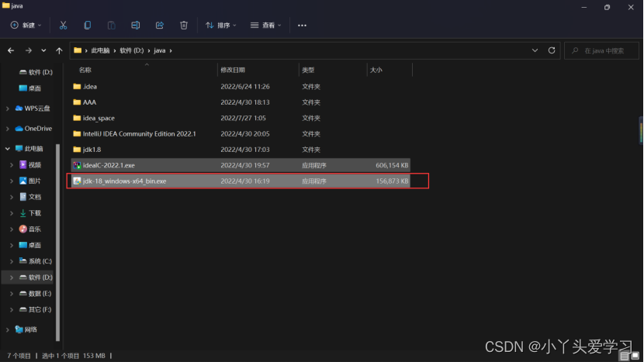Open 系统 (C:) drive in sidebar
This screenshot has width=644, height=362.
pos(36,261)
